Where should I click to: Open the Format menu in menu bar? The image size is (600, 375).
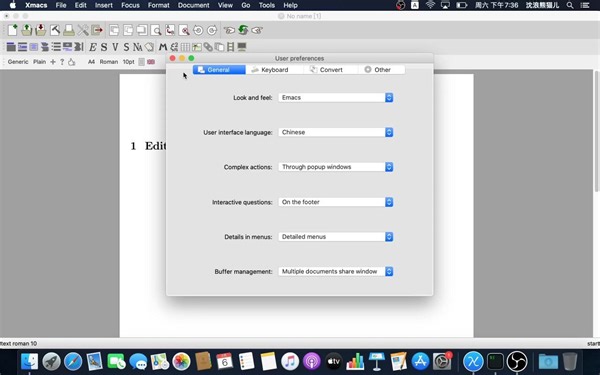pyautogui.click(x=158, y=5)
